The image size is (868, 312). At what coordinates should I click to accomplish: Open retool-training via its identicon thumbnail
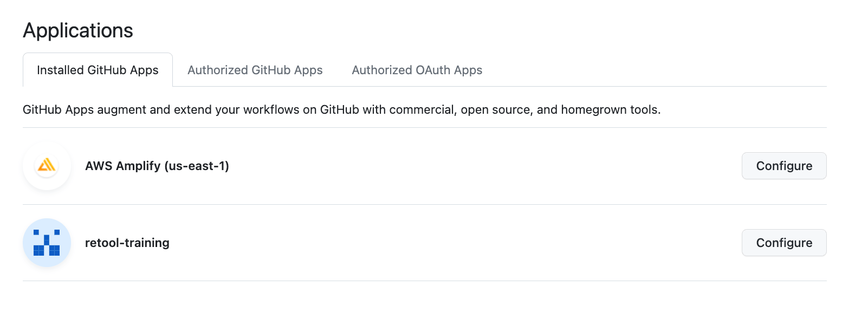click(x=47, y=243)
